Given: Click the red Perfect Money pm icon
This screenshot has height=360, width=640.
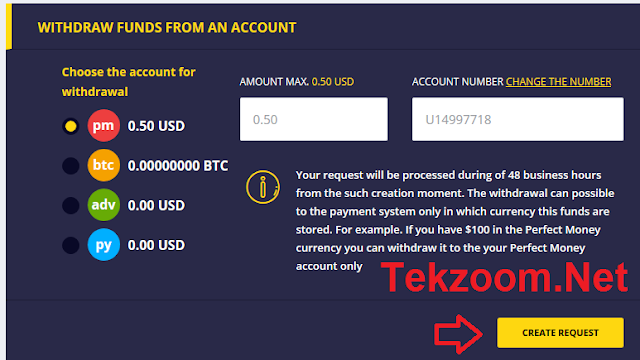Looking at the screenshot, I should click(103, 125).
